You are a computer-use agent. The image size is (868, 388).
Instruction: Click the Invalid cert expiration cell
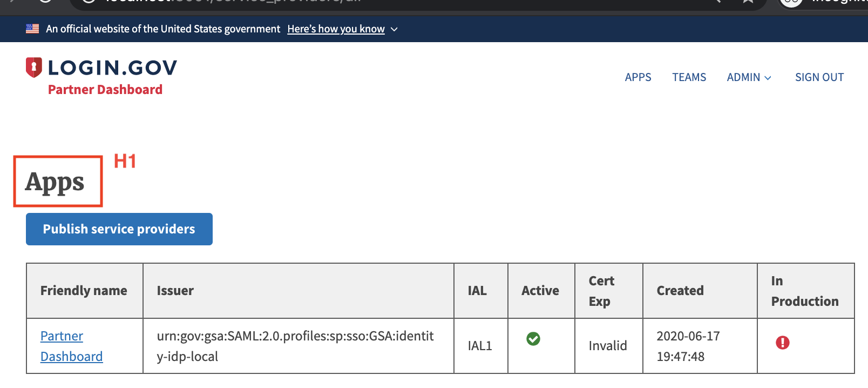[x=608, y=346]
